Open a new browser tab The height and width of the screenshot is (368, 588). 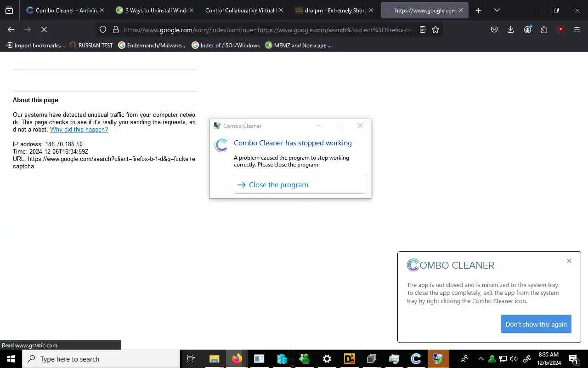[478, 10]
